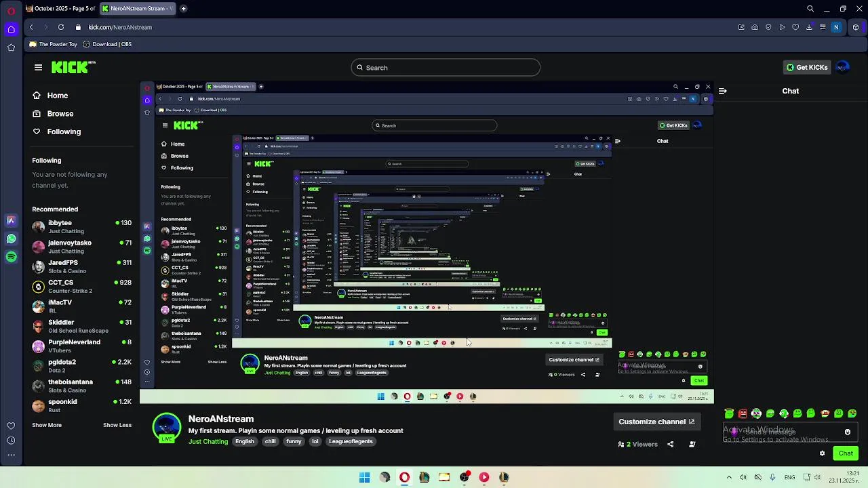This screenshot has height=488, width=868.
Task: Open a new browser tab
Action: tap(183, 9)
